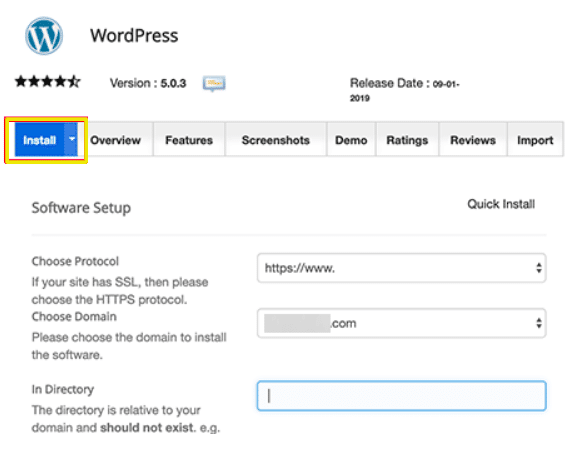584x452 pixels.
Task: View the Screenshots tab
Action: (x=276, y=140)
